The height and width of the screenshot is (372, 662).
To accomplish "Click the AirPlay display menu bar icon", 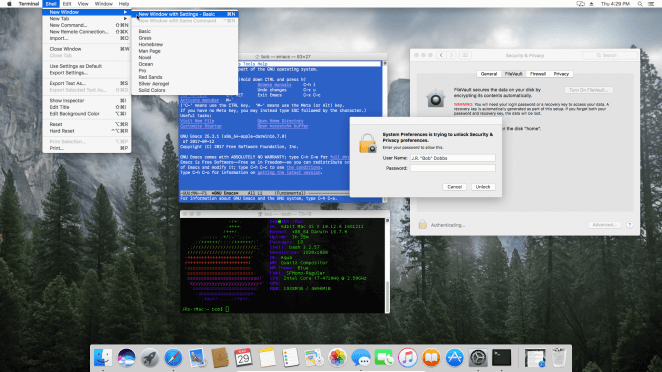I will 581,4.
